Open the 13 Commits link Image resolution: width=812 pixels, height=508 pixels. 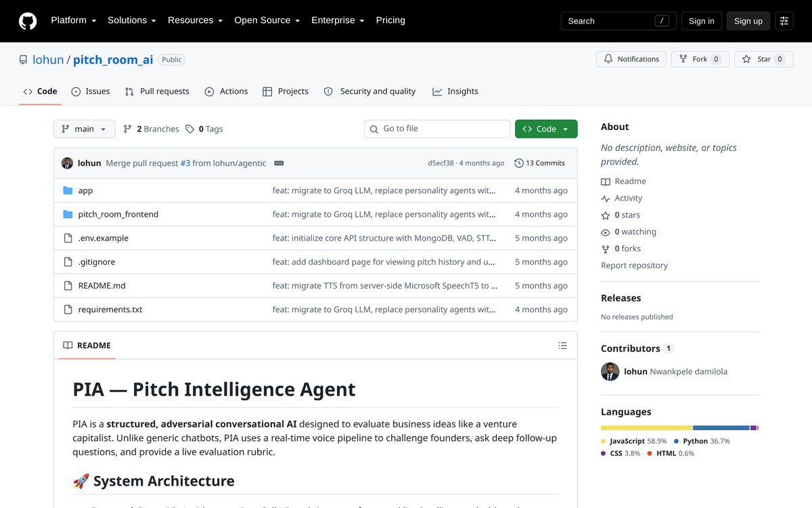tap(540, 163)
